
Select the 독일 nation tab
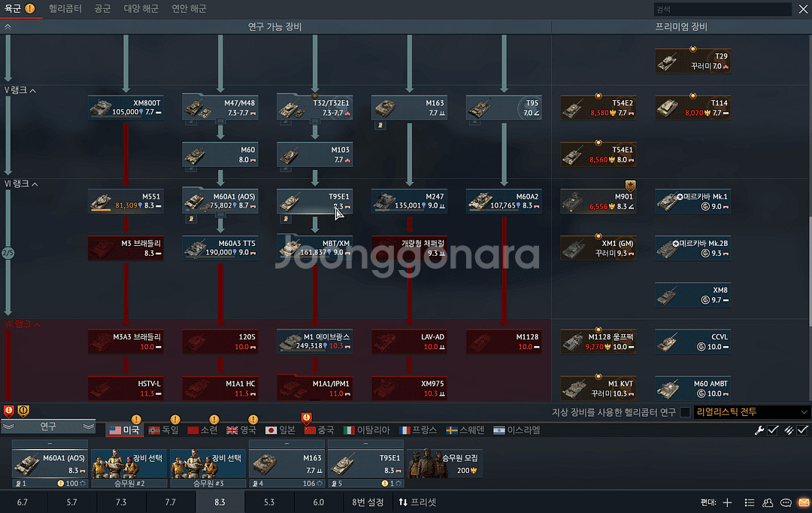pos(164,430)
